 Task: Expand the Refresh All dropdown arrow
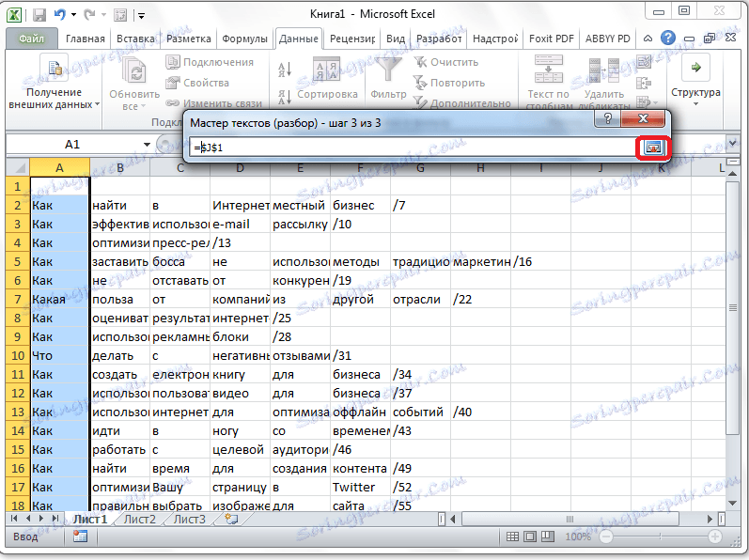point(143,106)
